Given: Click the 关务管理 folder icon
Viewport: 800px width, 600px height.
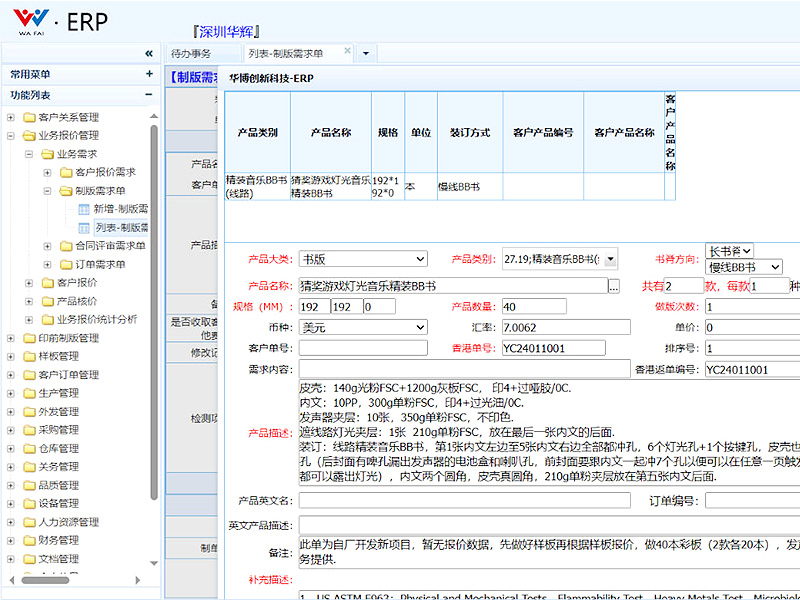Looking at the screenshot, I should (x=29, y=466).
